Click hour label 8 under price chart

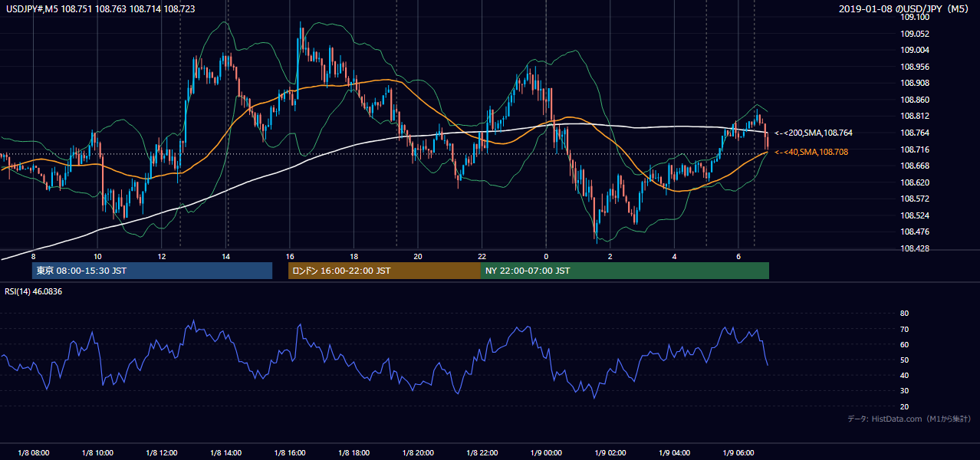click(34, 256)
